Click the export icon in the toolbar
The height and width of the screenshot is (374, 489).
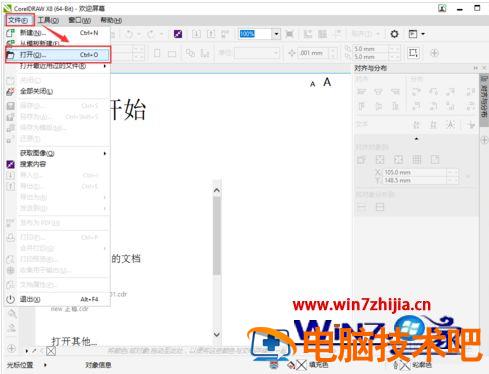pos(211,34)
